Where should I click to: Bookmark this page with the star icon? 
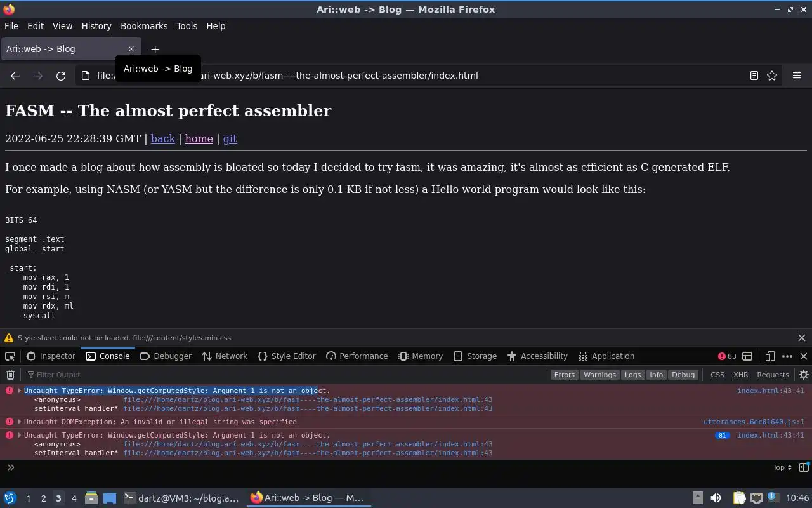coord(772,76)
